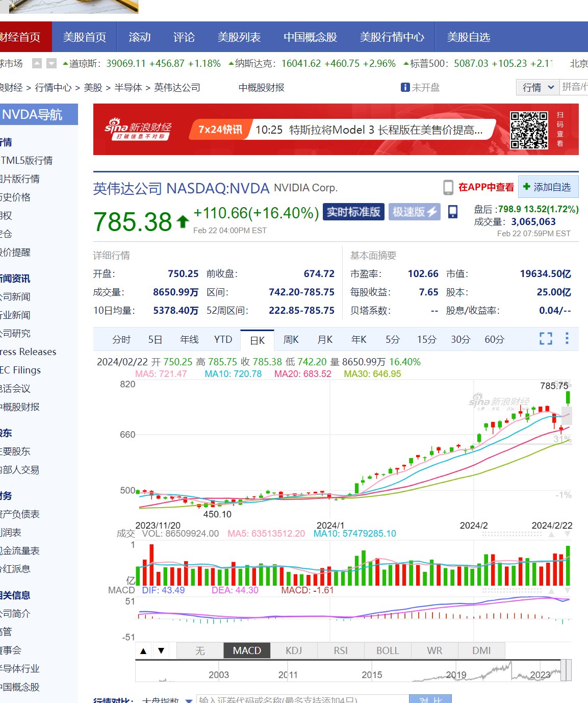Screen dimensions: 588x703
Task: Click the upper gray down-triangle above the volume chart
Action: 567,534
